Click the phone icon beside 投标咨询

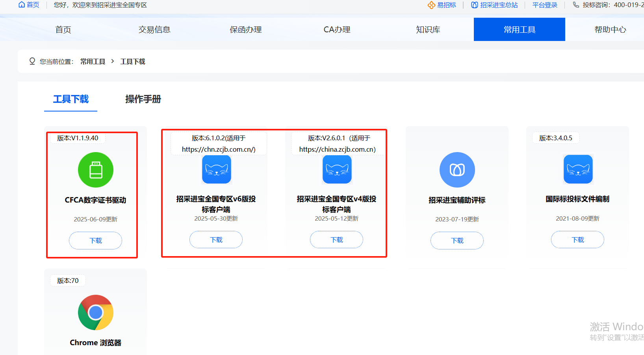click(x=576, y=5)
